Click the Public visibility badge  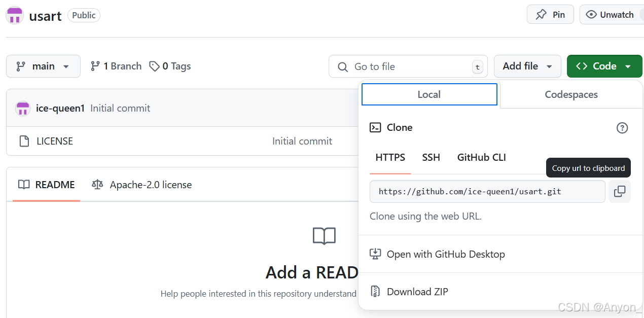pyautogui.click(x=84, y=15)
